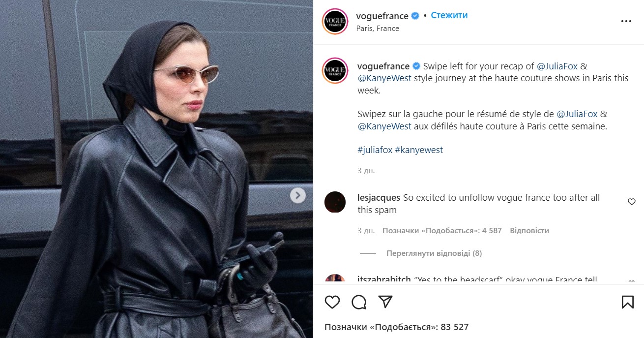Image resolution: width=644 pixels, height=338 pixels.
Task: Open the #juliafox hashtag
Action: [x=375, y=150]
